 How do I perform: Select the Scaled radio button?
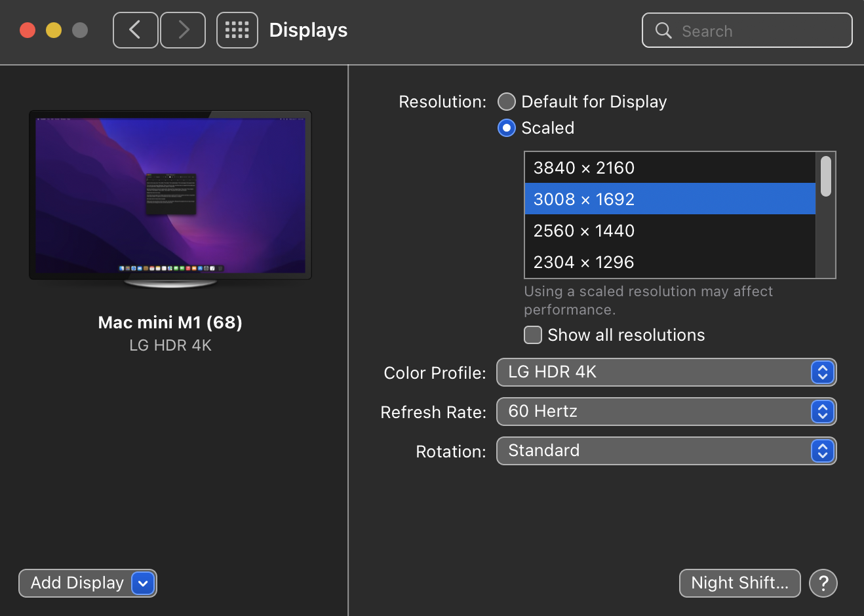[507, 128]
